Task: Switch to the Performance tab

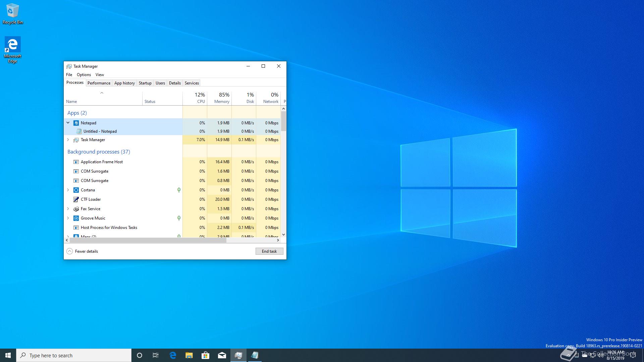Action: [x=99, y=83]
